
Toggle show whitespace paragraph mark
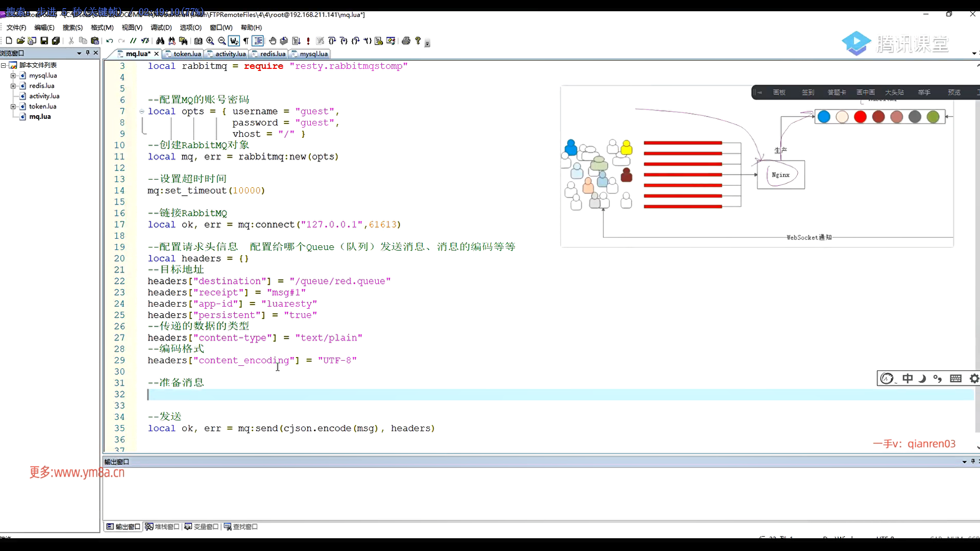pos(246,41)
